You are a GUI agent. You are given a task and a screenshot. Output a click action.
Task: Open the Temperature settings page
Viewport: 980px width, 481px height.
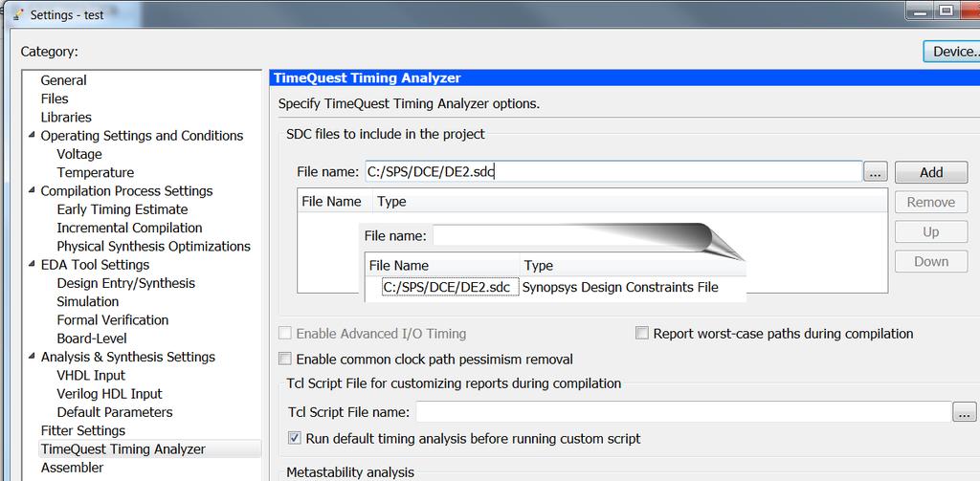[96, 172]
